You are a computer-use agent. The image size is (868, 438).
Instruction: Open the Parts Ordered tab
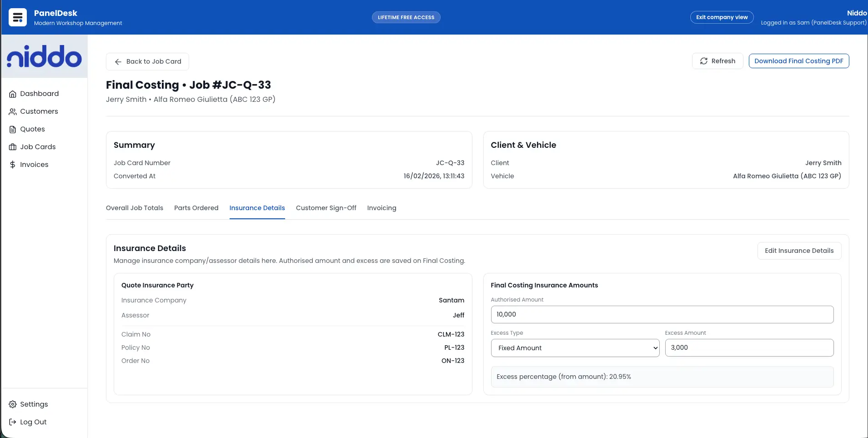(x=196, y=208)
